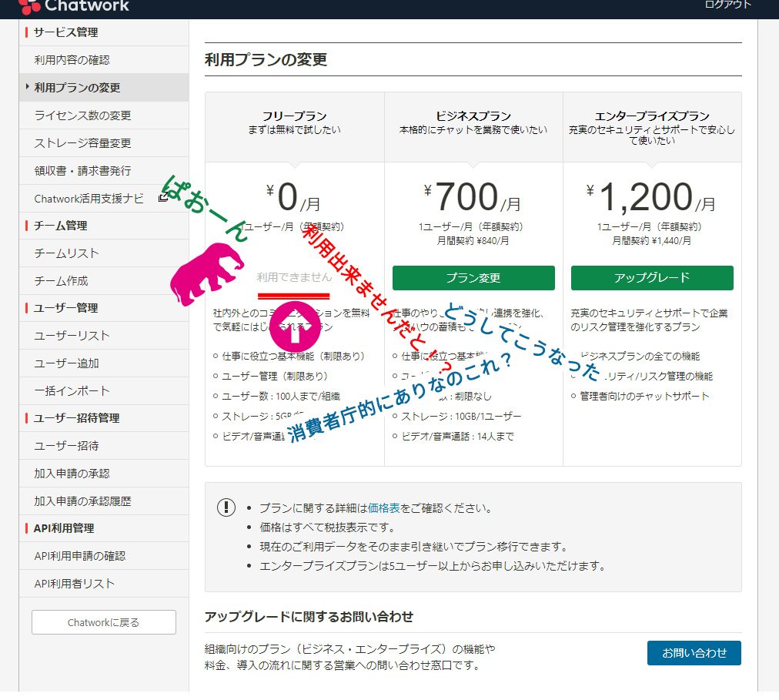Click the チーム管理 section header
Image resolution: width=779 pixels, height=700 pixels.
[x=60, y=226]
